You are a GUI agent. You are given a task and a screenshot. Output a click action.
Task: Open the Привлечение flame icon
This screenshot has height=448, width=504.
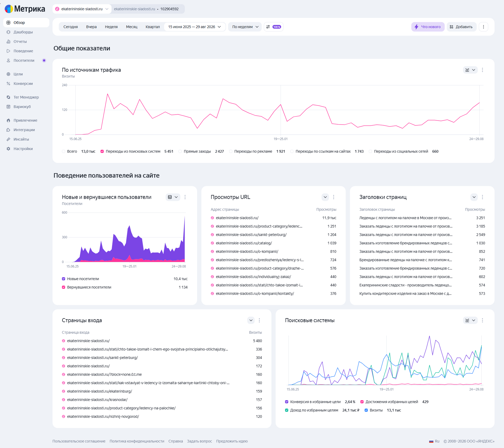click(x=8, y=120)
